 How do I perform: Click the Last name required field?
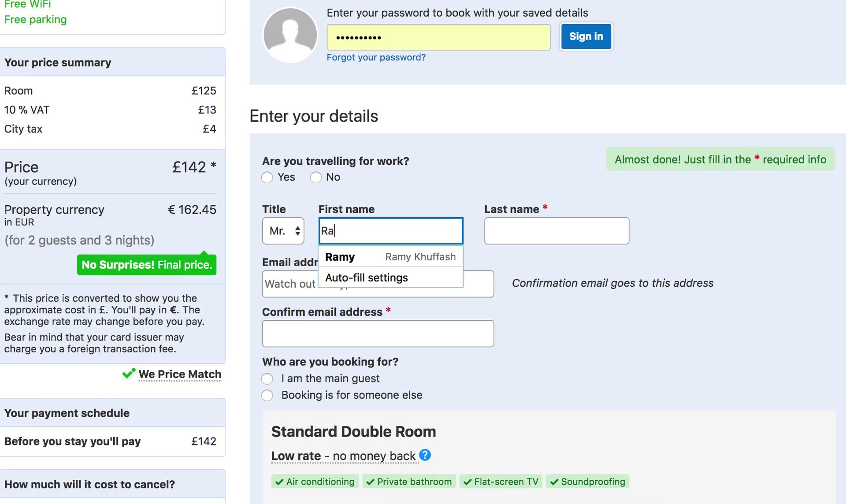(x=557, y=230)
